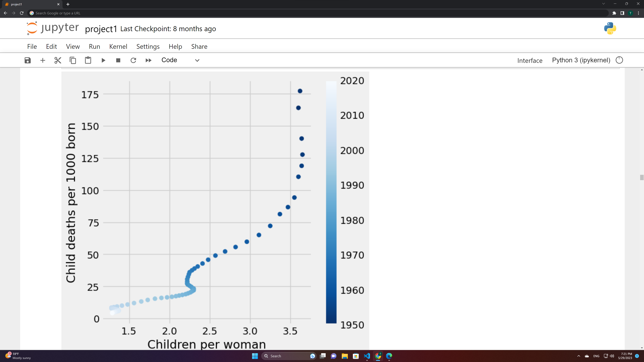Restart the kernel with the circular arrow
Image resolution: width=644 pixels, height=362 pixels.
click(x=133, y=60)
